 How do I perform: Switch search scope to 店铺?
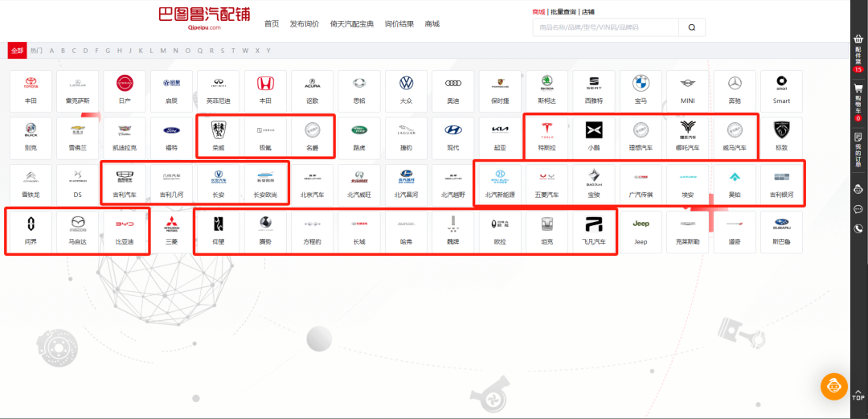[588, 11]
